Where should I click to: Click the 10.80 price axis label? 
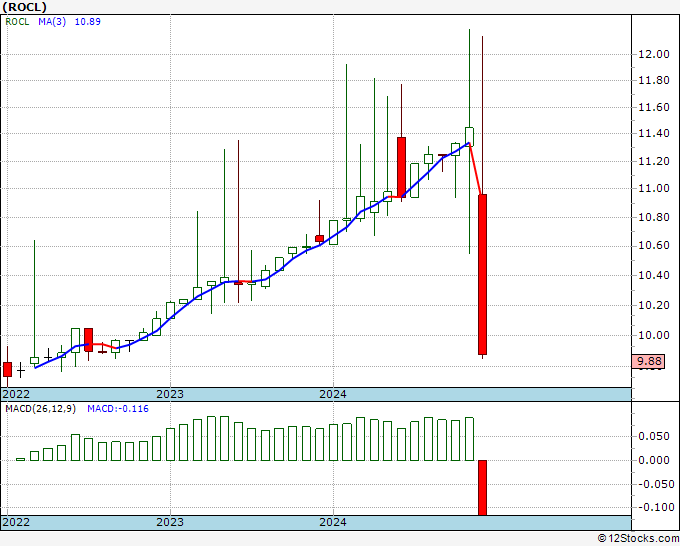[654, 217]
